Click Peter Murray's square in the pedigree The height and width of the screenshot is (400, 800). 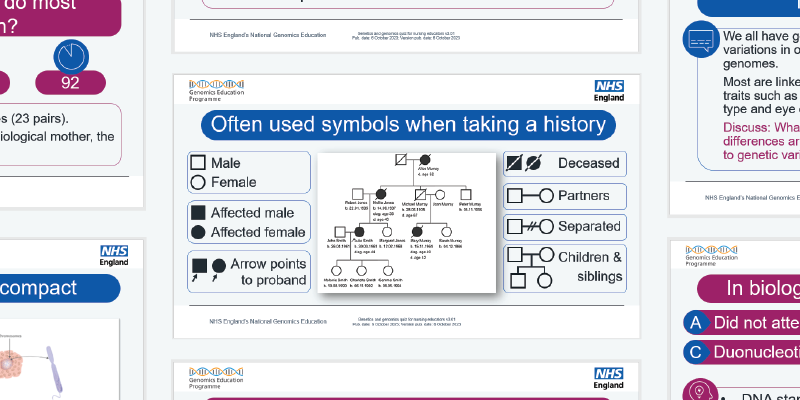[465, 194]
